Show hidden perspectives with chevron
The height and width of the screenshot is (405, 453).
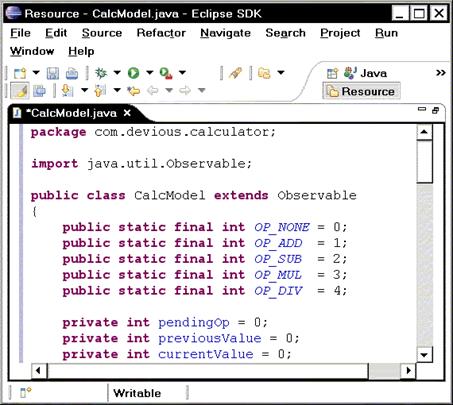coord(441,73)
